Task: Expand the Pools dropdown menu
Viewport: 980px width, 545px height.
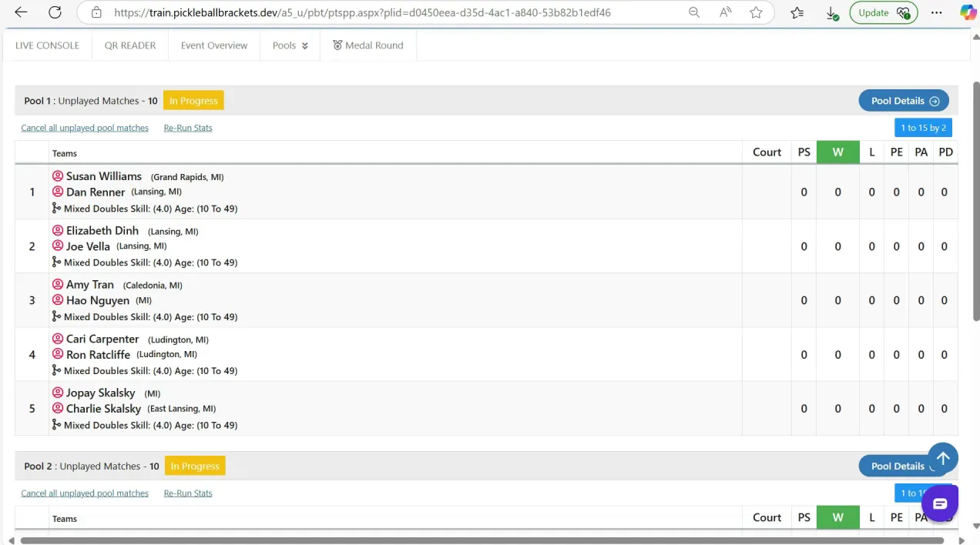Action: pos(290,45)
